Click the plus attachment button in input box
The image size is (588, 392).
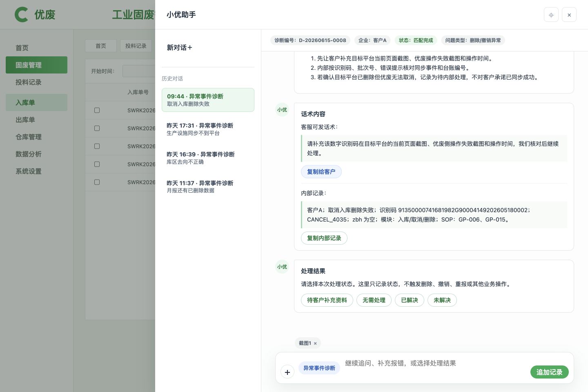pos(287,372)
